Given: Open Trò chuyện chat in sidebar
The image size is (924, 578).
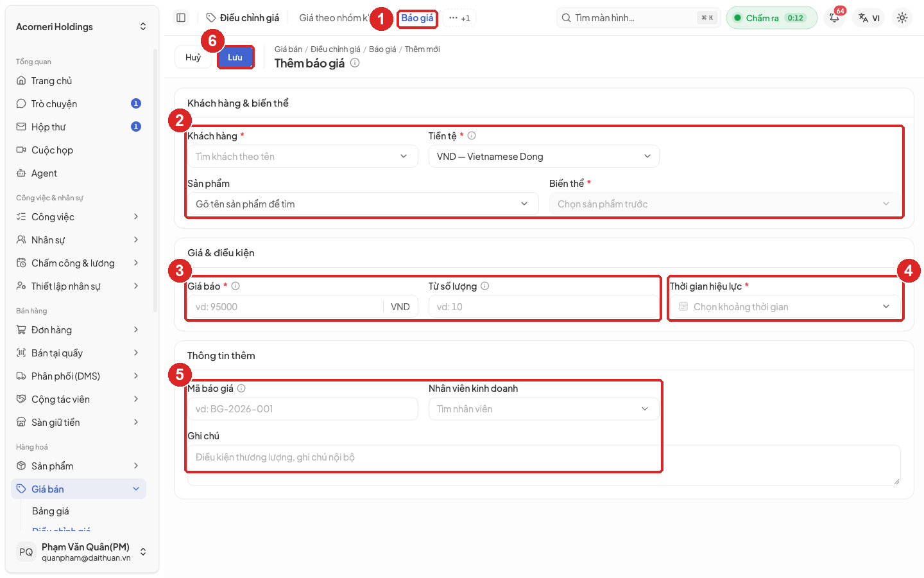Looking at the screenshot, I should 78,104.
